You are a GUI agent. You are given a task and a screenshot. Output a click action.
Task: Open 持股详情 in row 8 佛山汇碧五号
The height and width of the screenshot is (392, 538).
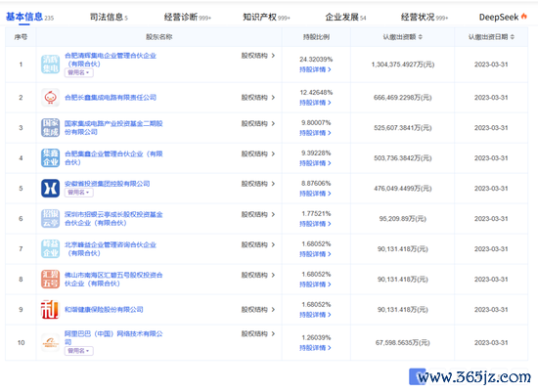pos(315,284)
